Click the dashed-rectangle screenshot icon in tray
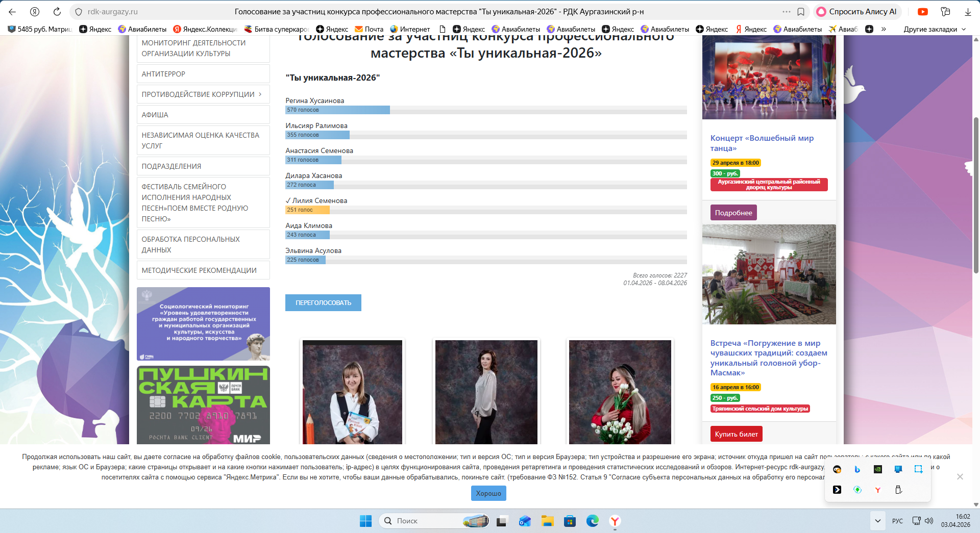The image size is (980, 533). click(x=918, y=469)
